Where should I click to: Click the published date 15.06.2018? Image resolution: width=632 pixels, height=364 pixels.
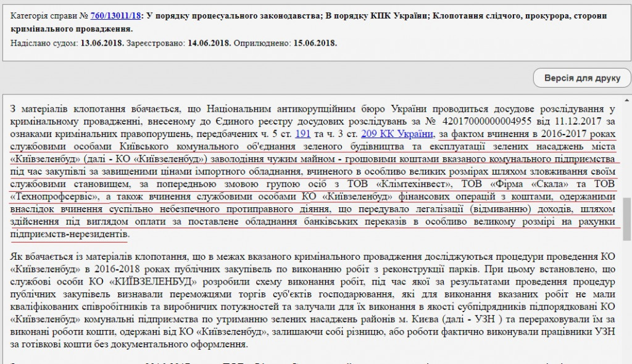pos(315,43)
